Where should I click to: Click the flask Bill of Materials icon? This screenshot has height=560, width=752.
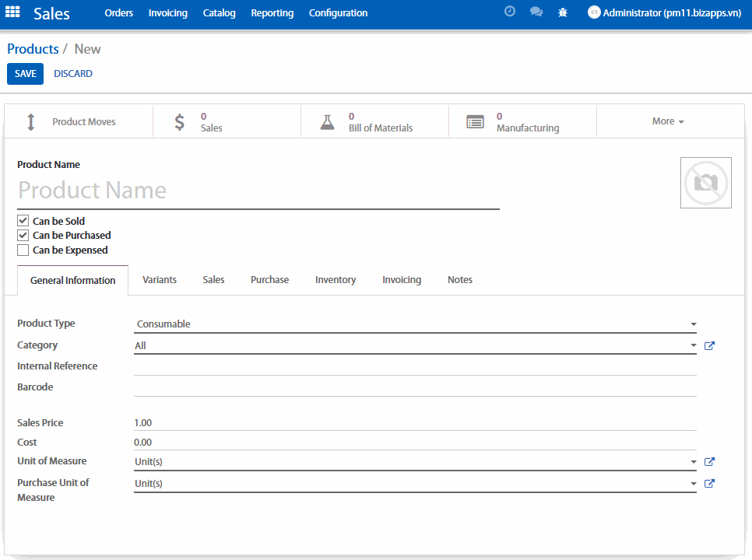click(327, 122)
